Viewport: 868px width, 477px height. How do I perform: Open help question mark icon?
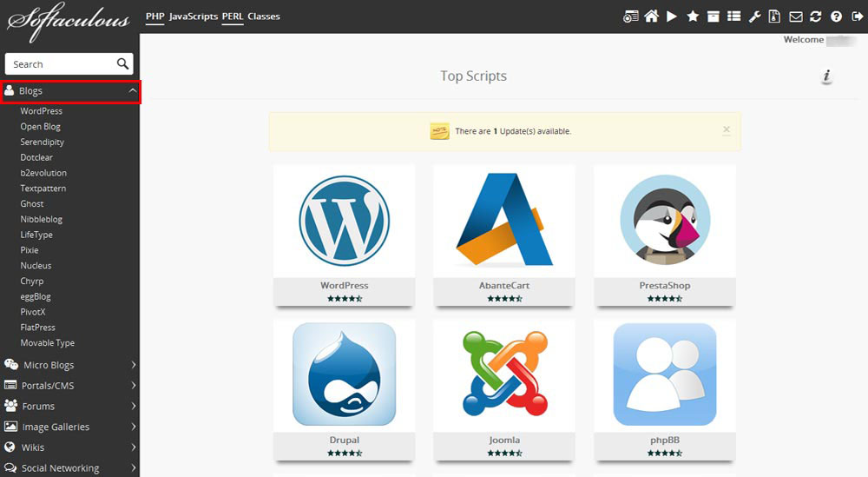coord(837,17)
